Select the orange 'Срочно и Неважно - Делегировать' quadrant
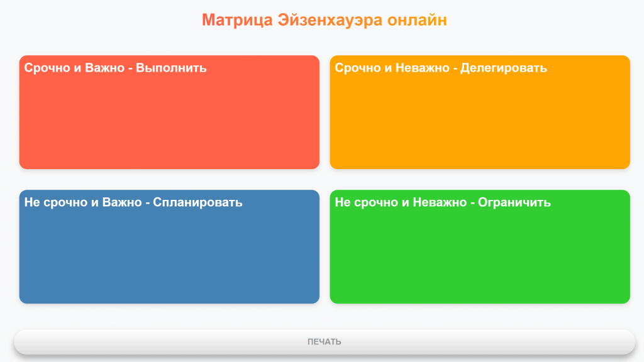This screenshot has height=362, width=644. pos(480,112)
